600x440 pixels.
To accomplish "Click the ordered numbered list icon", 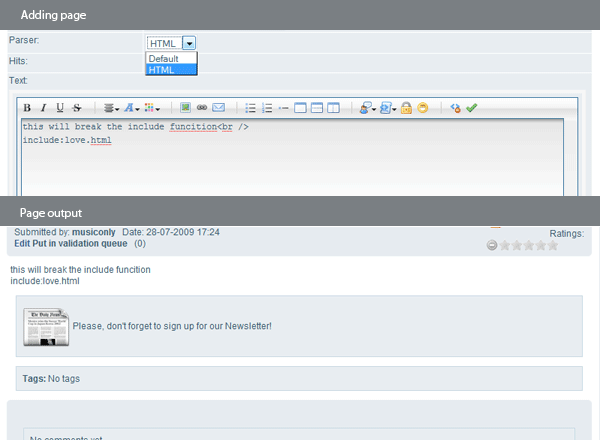I will pos(267,108).
